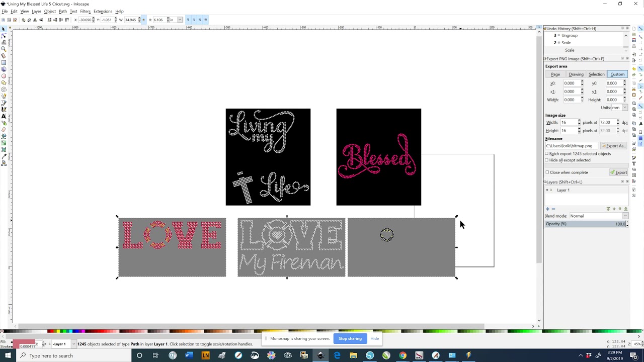The height and width of the screenshot is (362, 644).
Task: Select the Gradient tool
Action: point(4,143)
